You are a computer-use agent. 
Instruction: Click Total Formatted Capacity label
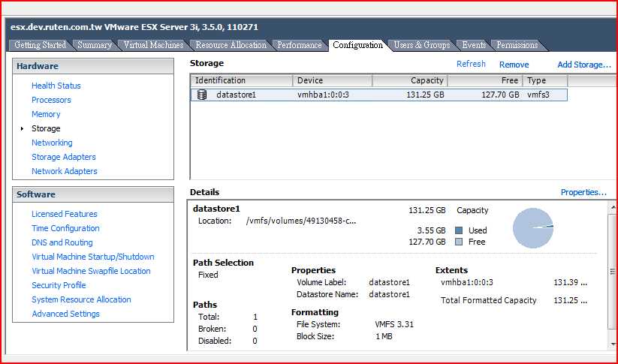pos(489,300)
